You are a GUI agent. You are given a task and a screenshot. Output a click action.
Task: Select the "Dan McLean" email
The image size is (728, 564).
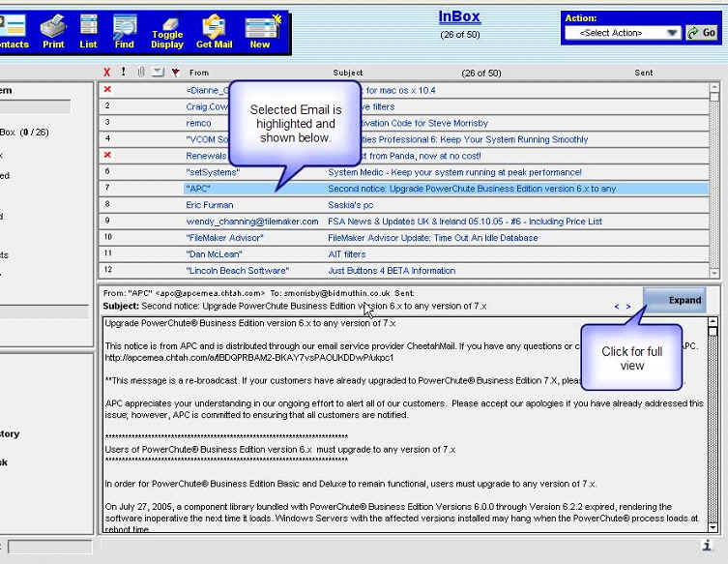(214, 254)
